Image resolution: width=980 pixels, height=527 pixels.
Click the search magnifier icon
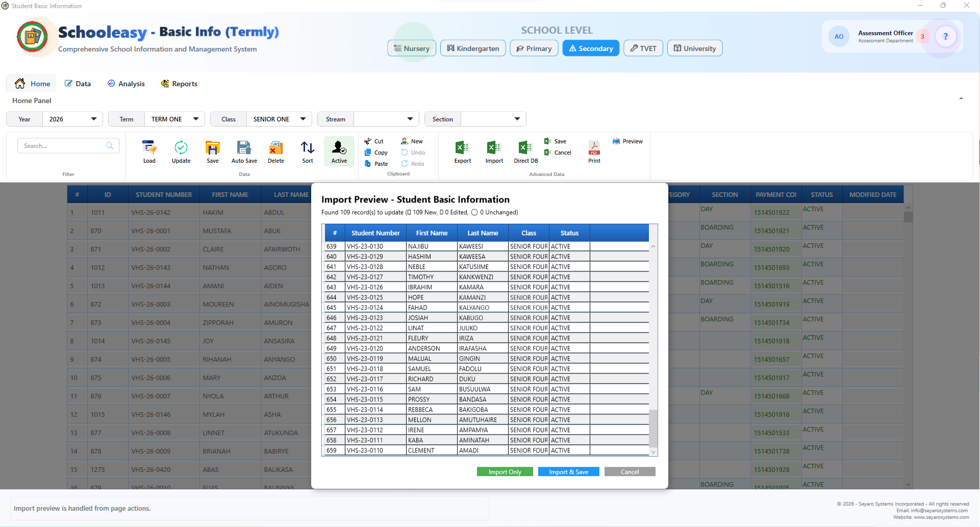109,146
